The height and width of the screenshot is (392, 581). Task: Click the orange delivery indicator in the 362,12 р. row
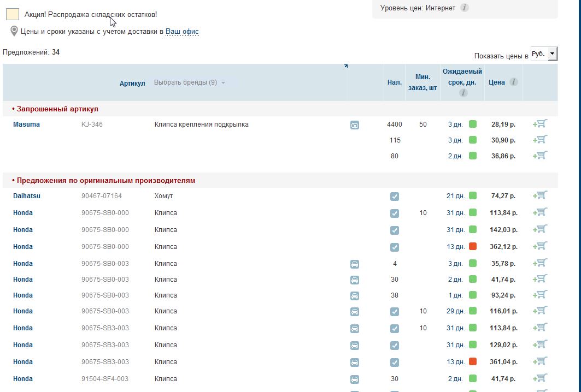(473, 246)
